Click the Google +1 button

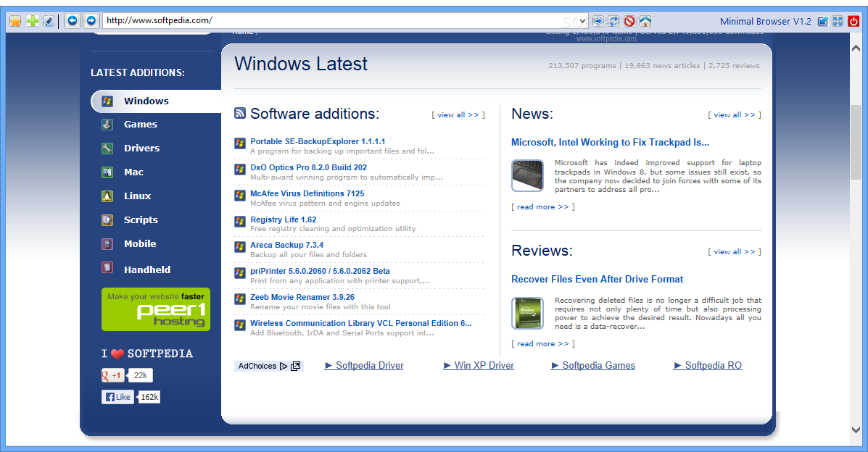pos(112,376)
